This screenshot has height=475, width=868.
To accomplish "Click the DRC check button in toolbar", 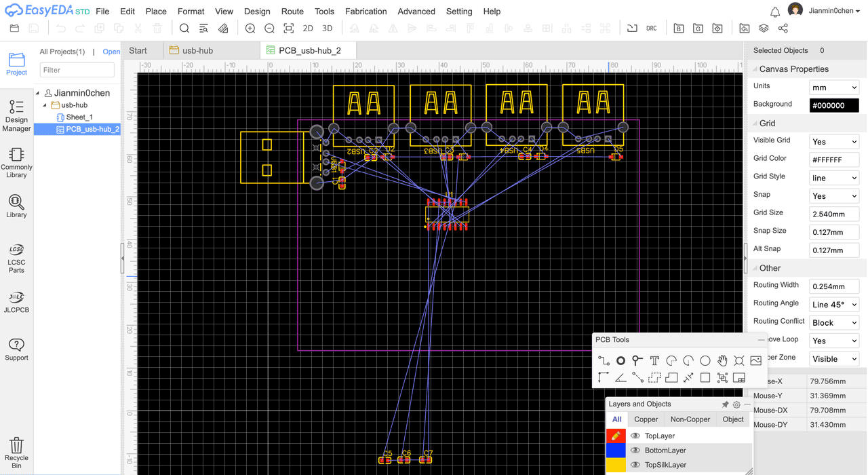I will tap(651, 28).
